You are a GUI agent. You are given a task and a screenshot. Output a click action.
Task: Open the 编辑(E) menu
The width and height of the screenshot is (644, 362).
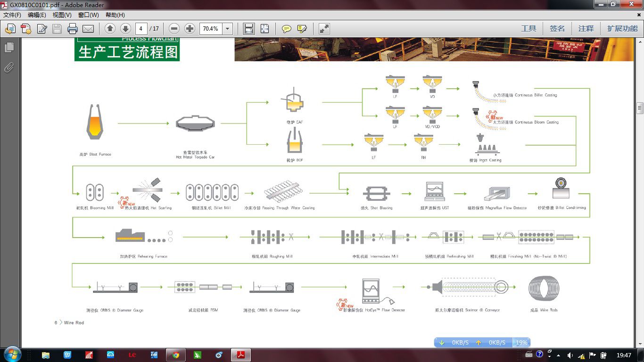[37, 15]
